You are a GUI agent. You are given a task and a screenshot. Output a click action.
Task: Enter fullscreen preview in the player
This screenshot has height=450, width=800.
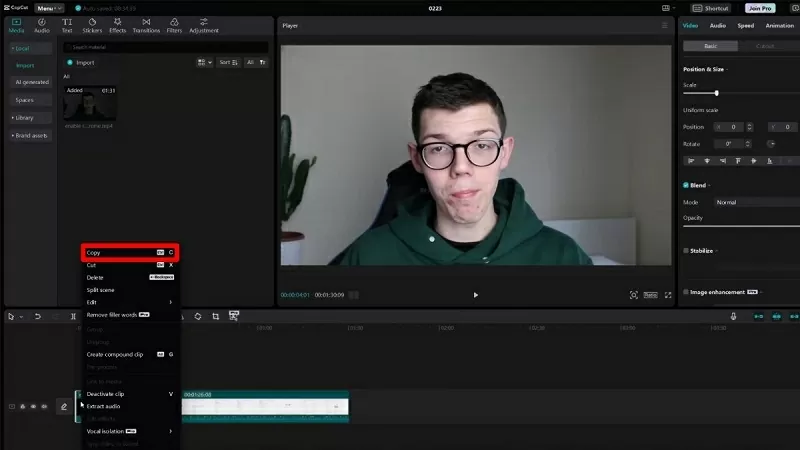click(x=668, y=295)
